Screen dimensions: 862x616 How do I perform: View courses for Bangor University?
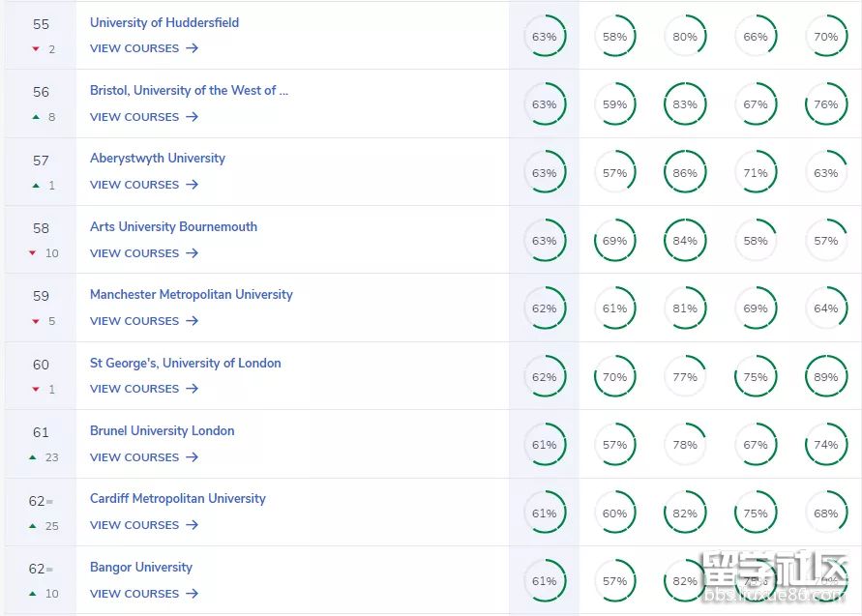coord(143,594)
